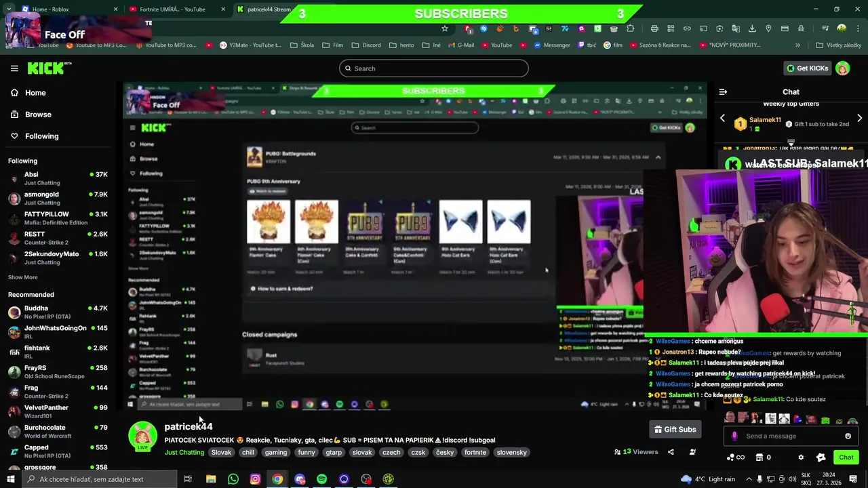Open the chat shop storefront icon
The width and height of the screenshot is (868, 488).
pyautogui.click(x=759, y=457)
